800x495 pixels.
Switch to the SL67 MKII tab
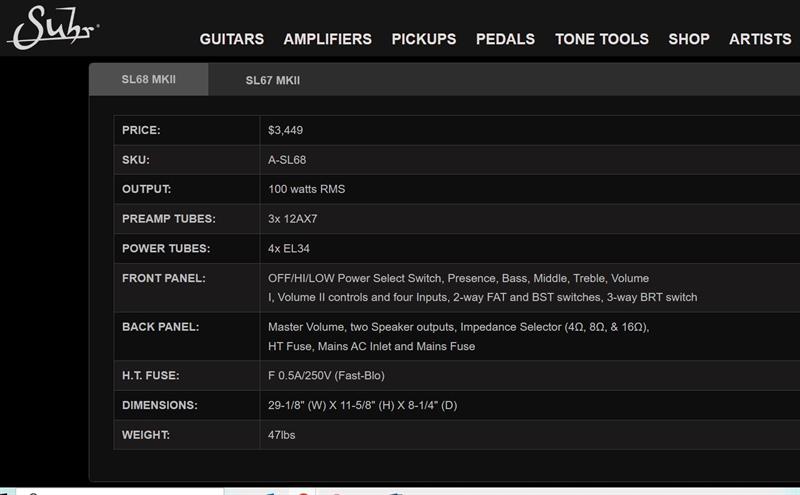coord(273,80)
